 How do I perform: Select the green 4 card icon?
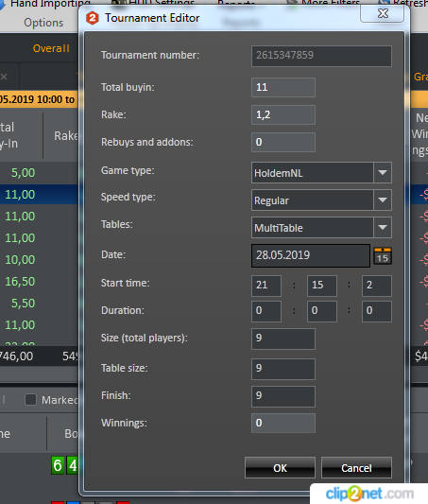[72, 465]
